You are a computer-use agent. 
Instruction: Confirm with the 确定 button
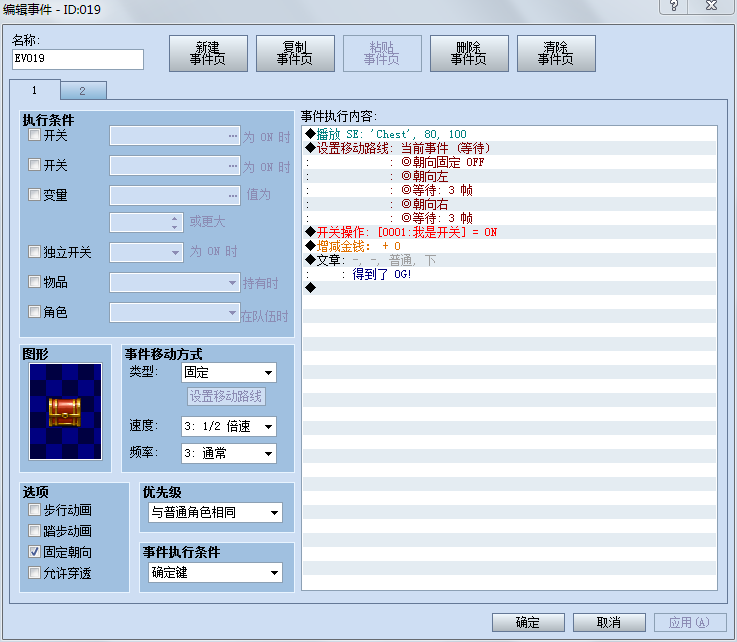coord(528,622)
